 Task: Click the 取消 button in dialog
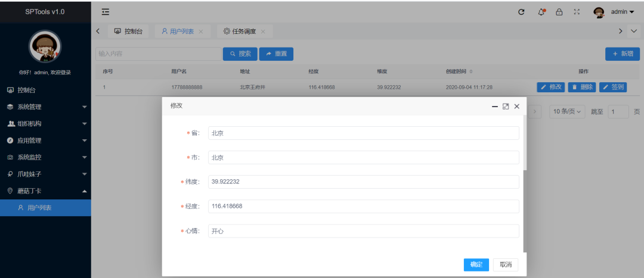tap(506, 265)
